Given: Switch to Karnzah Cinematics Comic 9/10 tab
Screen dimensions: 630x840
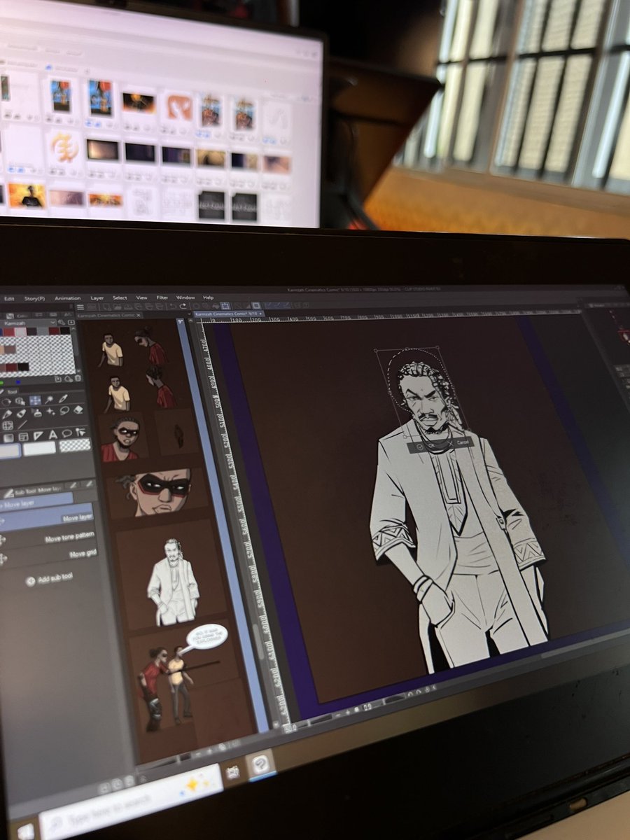Looking at the screenshot, I should 229,314.
